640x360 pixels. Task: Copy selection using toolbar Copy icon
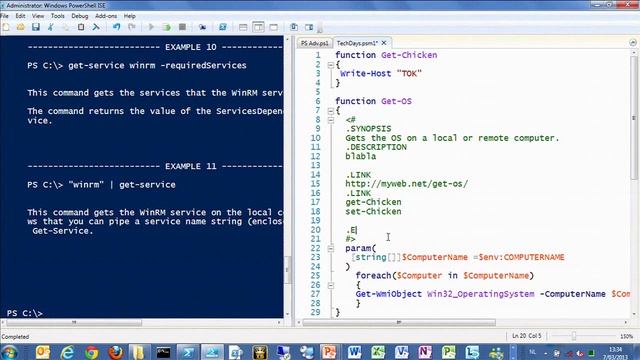[65, 27]
